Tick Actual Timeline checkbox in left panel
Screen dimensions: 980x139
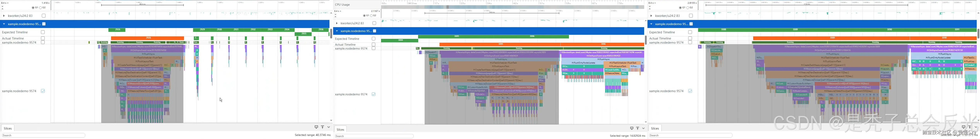coord(43,38)
